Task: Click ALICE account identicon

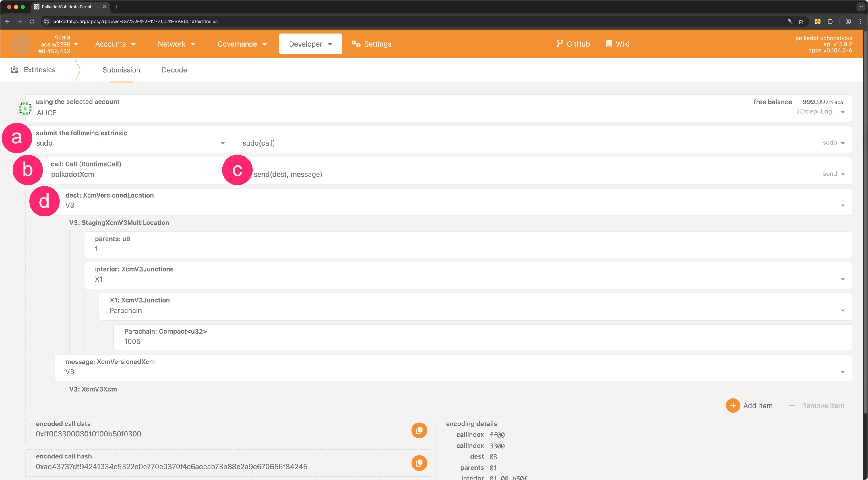Action: coord(25,108)
